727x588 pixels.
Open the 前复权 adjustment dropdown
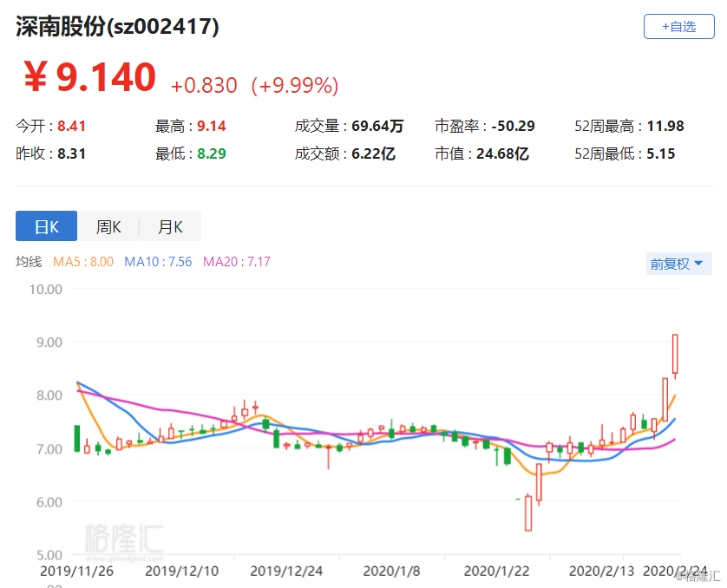(678, 264)
